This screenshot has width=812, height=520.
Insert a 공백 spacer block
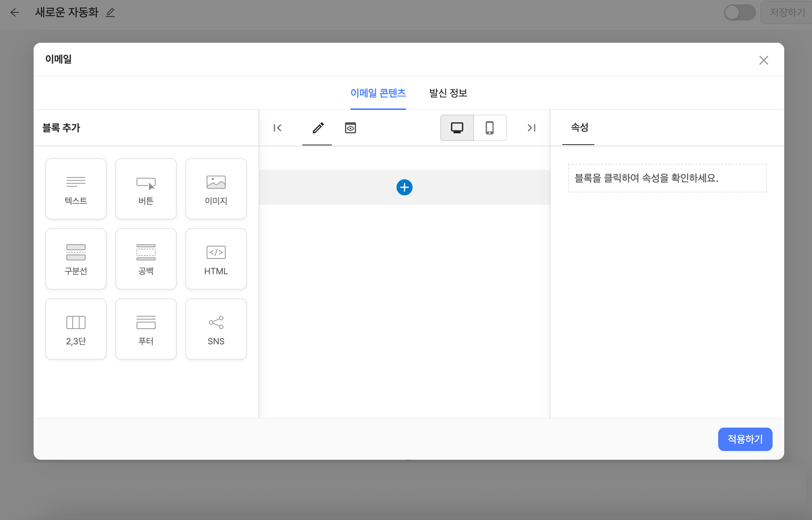click(x=146, y=259)
